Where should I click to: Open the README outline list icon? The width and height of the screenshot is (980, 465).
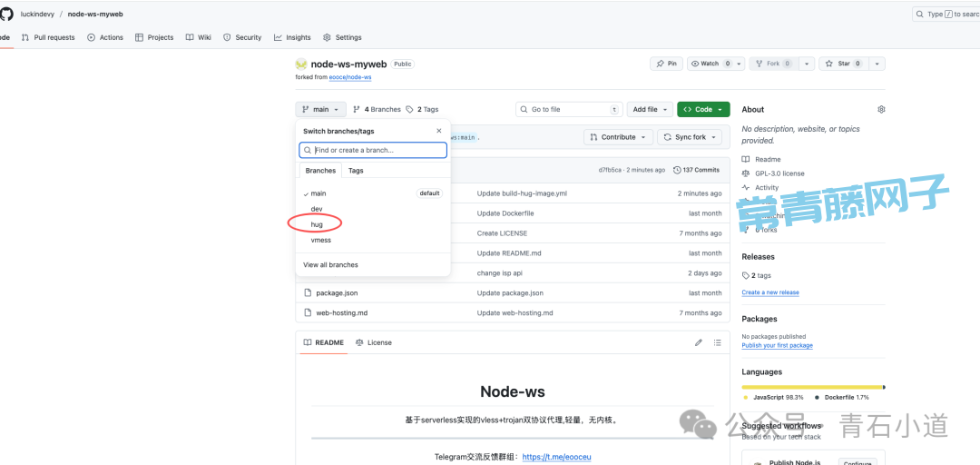pyautogui.click(x=717, y=342)
